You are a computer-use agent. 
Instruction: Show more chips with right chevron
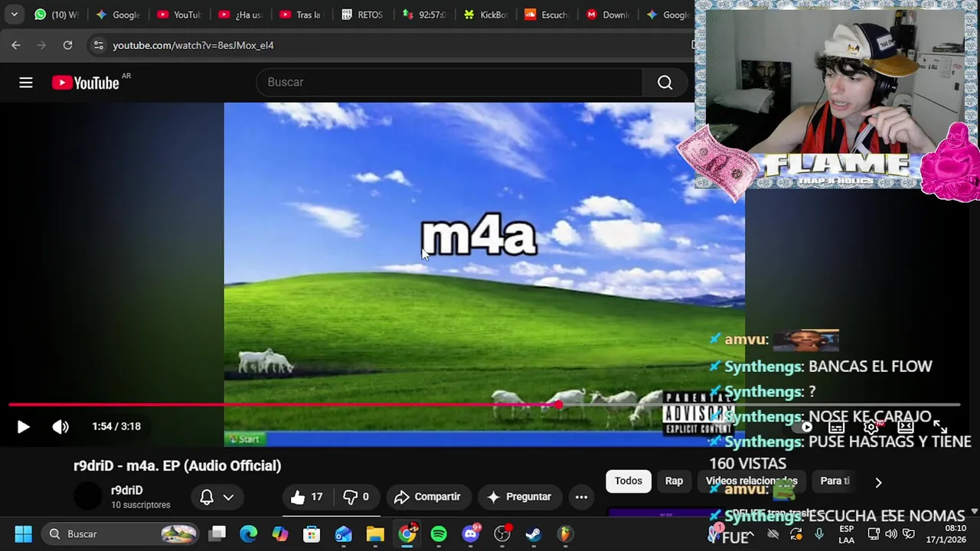tap(878, 482)
